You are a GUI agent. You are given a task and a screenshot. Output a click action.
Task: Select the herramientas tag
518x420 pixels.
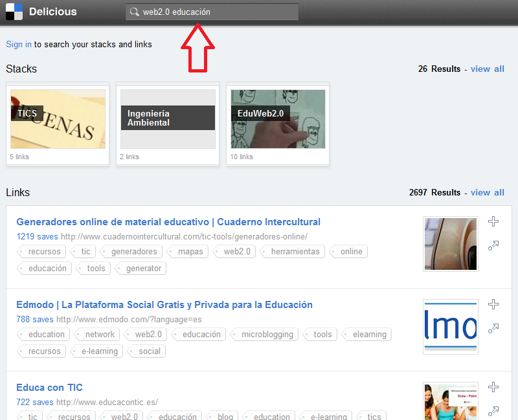(295, 251)
